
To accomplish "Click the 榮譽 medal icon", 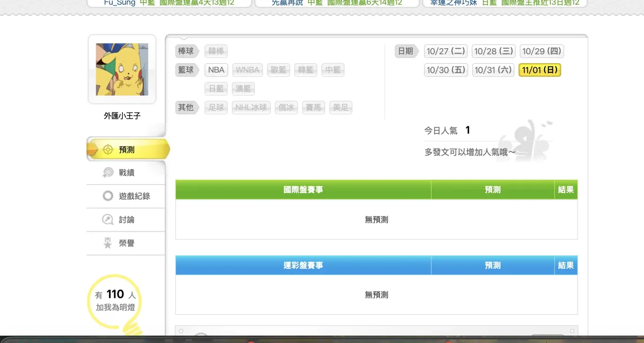I will [108, 243].
